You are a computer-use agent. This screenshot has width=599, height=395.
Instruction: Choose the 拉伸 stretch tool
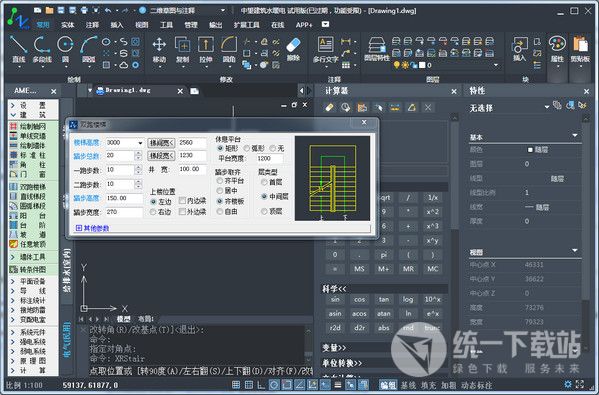[206, 49]
